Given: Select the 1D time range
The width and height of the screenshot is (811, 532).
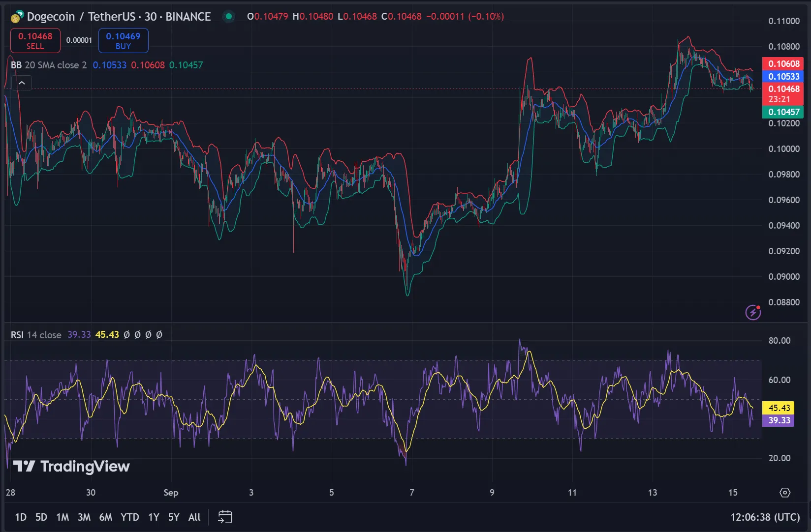Looking at the screenshot, I should tap(21, 517).
